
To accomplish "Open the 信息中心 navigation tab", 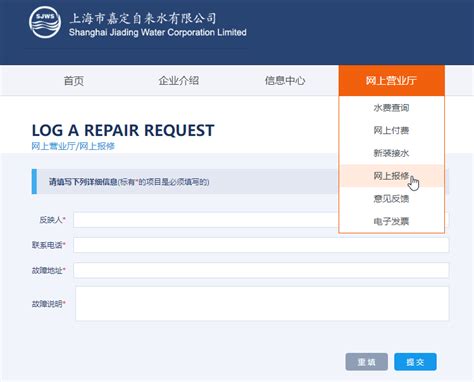I will (x=285, y=81).
